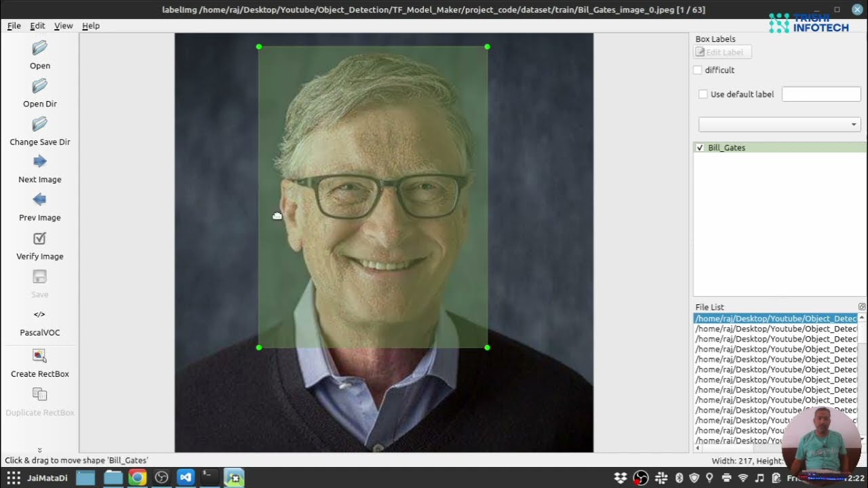Open the Dropbox tray icon
868x488 pixels.
[x=620, y=478]
